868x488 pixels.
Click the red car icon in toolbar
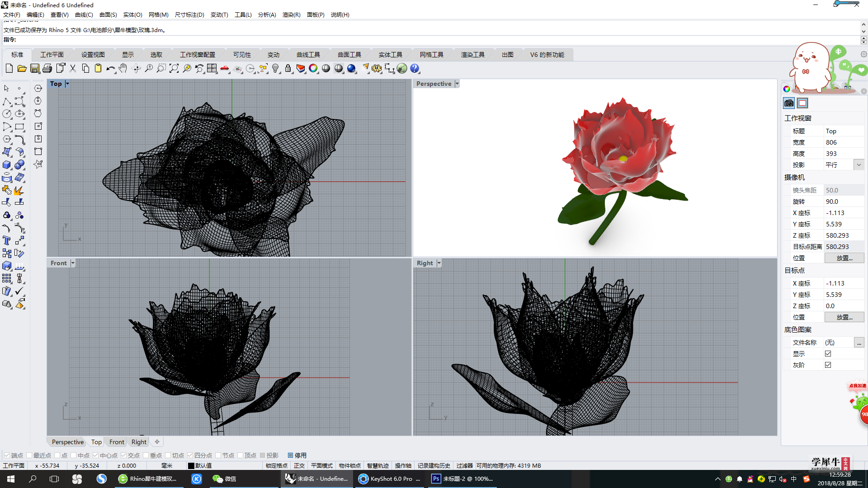pos(225,68)
